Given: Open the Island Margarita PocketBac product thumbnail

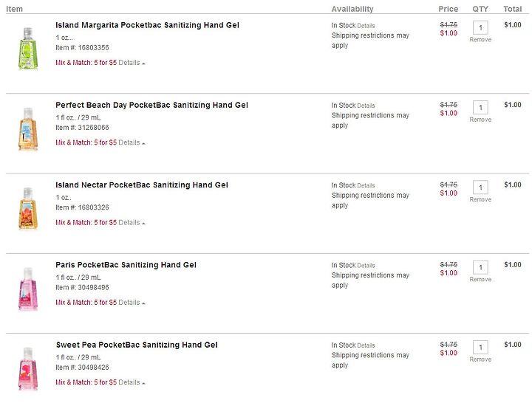Looking at the screenshot, I should click(x=28, y=48).
